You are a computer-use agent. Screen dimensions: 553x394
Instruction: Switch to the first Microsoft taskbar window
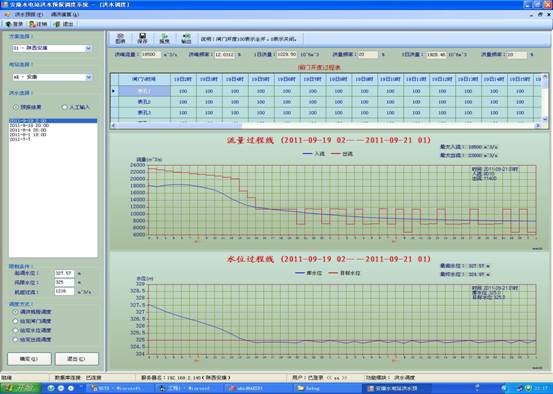pyautogui.click(x=119, y=388)
